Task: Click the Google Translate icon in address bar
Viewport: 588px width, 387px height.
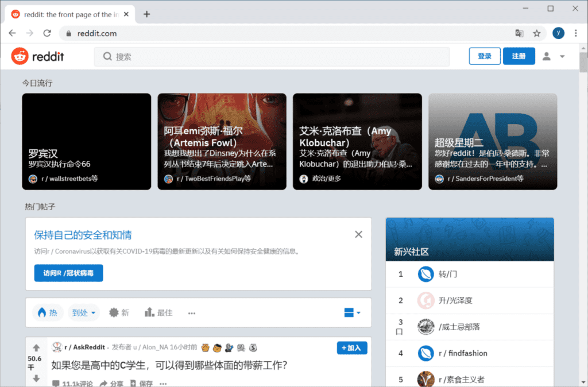Action: click(519, 33)
